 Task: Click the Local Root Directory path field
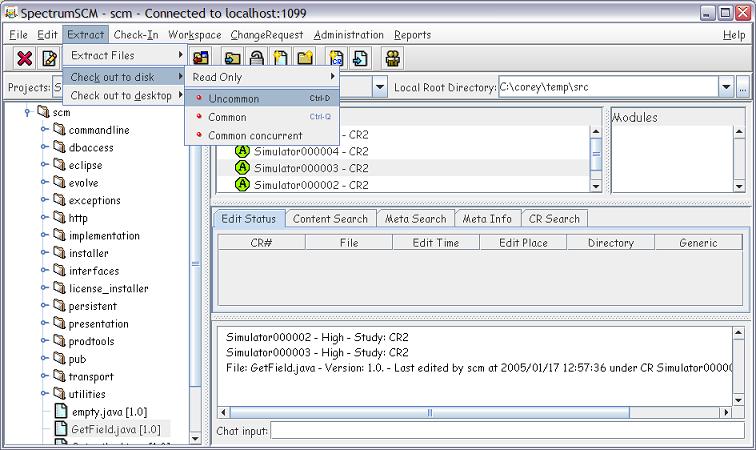(608, 87)
